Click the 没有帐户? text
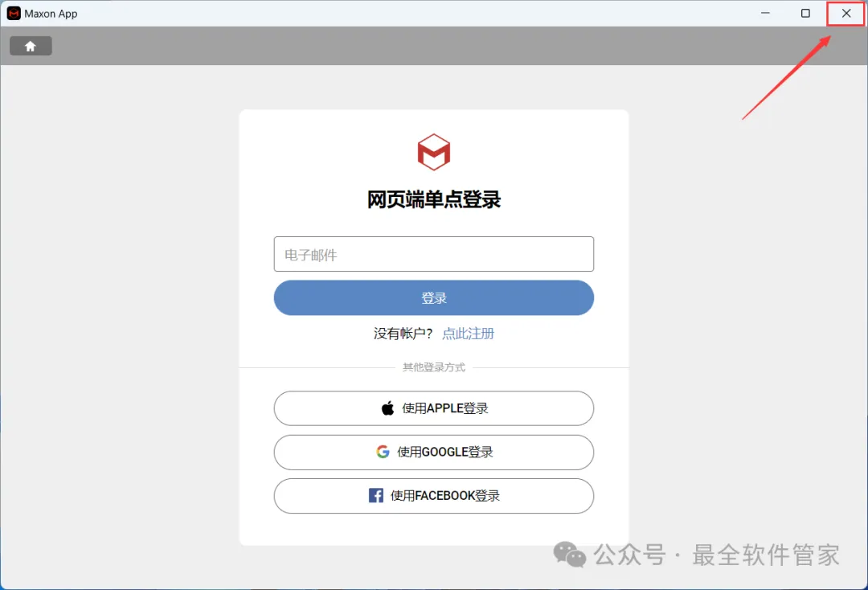Viewport: 868px width, 590px height. coord(403,334)
